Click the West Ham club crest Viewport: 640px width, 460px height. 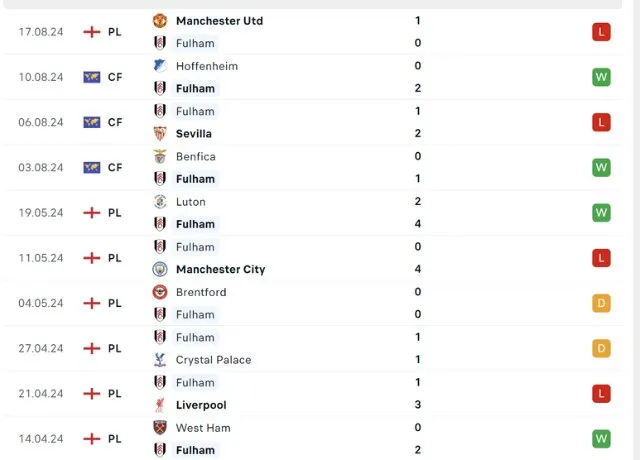click(160, 428)
